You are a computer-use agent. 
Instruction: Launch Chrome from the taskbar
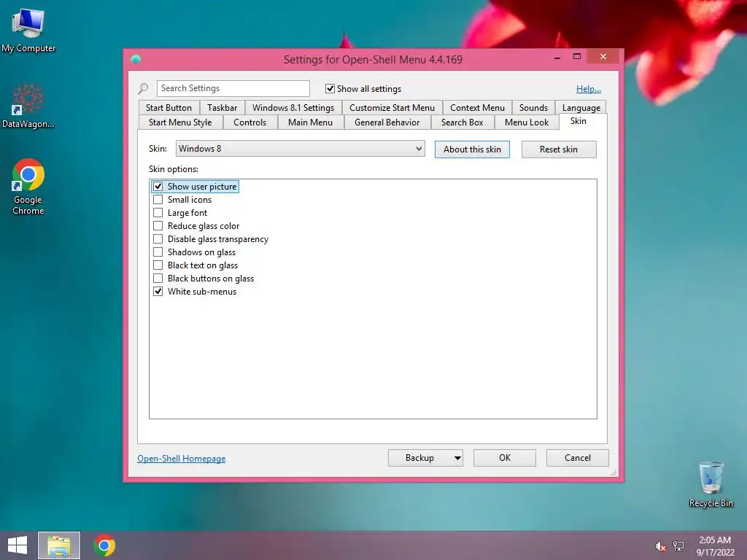pos(104,545)
